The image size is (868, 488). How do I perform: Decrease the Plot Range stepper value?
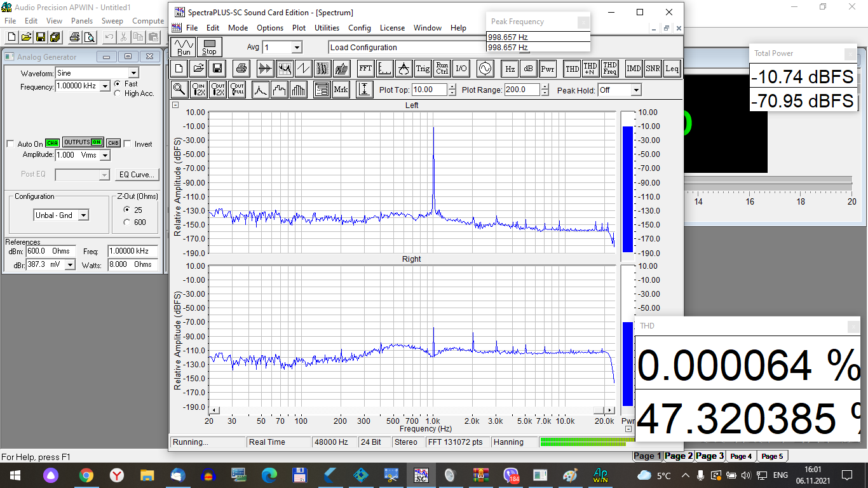[545, 93]
